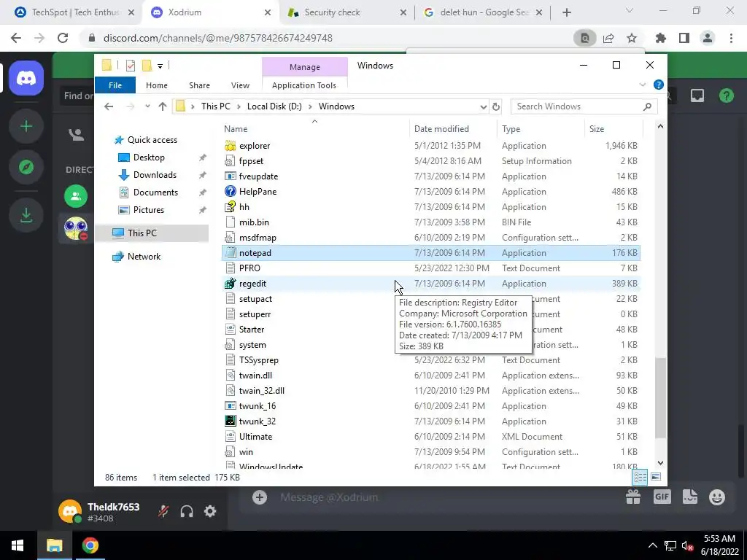This screenshot has height=560, width=747.
Task: Expand chevron after This PC breadcrumb
Action: [x=239, y=106]
